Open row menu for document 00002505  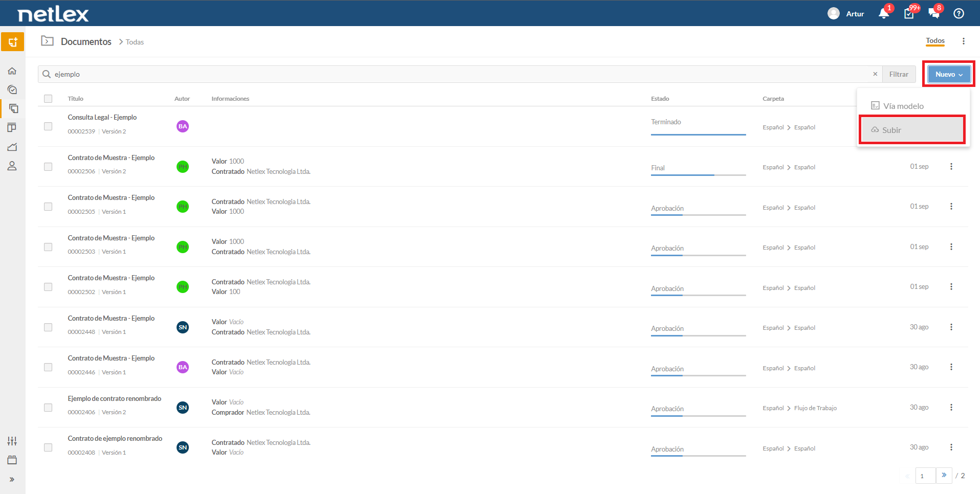pyautogui.click(x=951, y=207)
